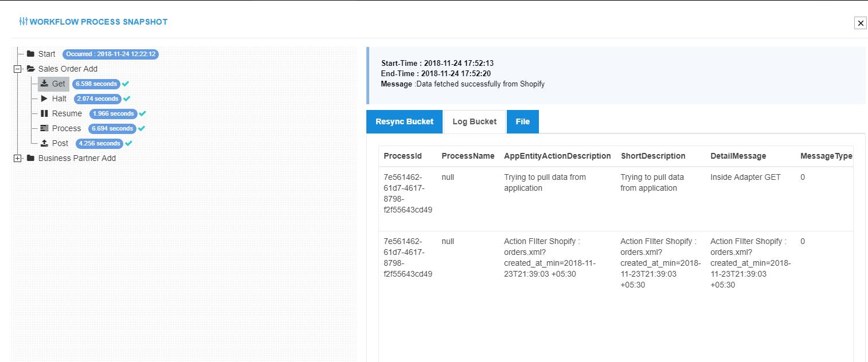
Task: Open the File tab
Action: pyautogui.click(x=522, y=121)
